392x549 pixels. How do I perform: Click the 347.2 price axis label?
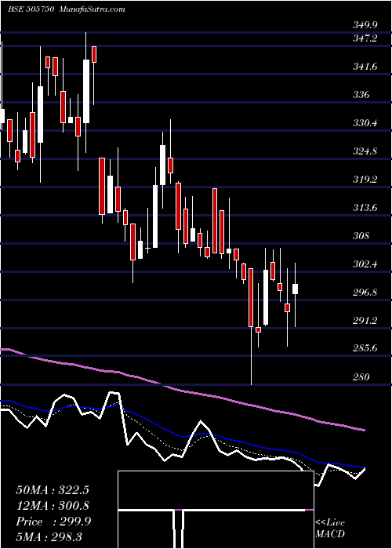click(x=365, y=38)
